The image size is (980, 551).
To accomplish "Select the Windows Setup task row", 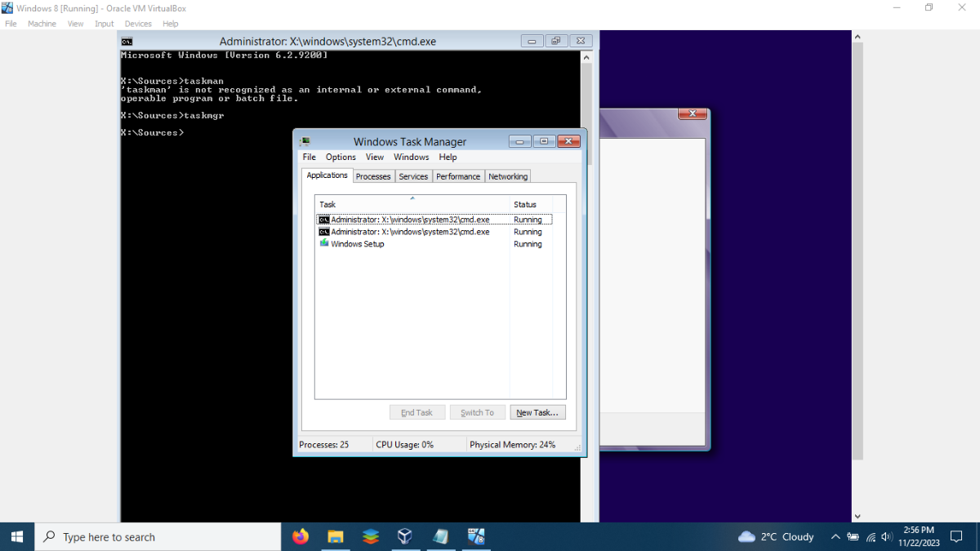I will click(434, 244).
